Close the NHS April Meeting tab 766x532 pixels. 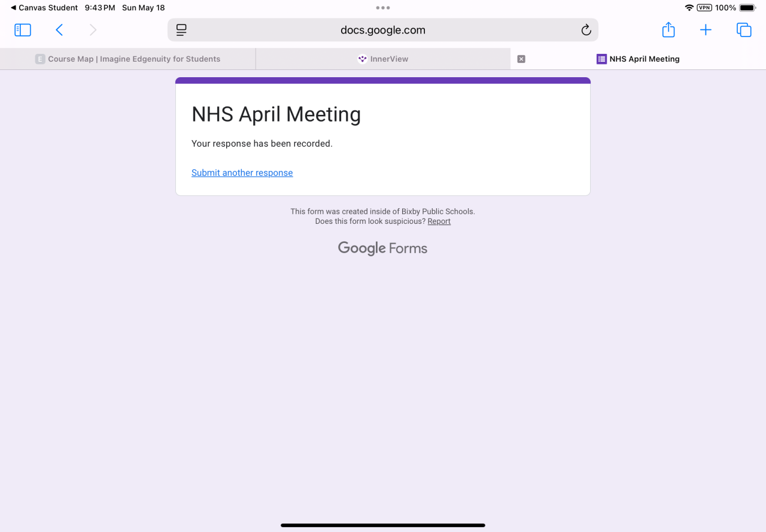pyautogui.click(x=521, y=59)
